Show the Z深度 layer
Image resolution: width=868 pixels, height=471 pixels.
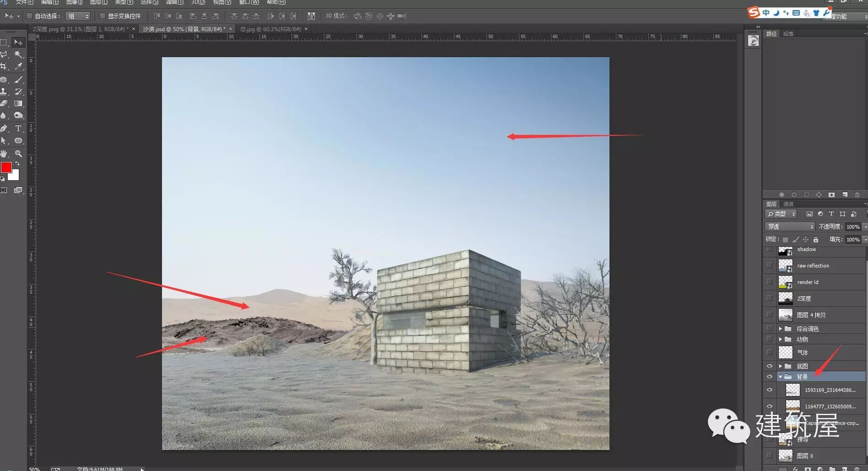coord(769,299)
